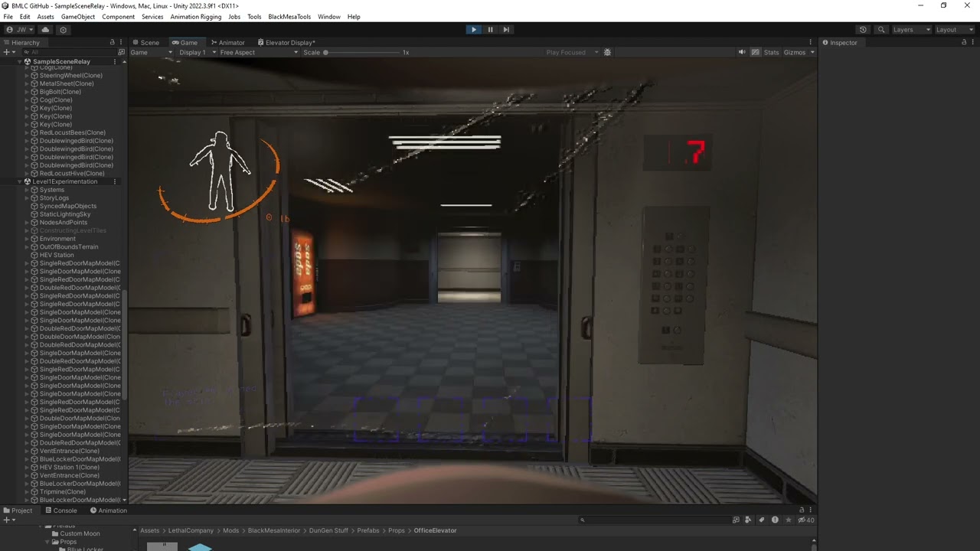Open the Project panel create plus dropdown

point(8,520)
